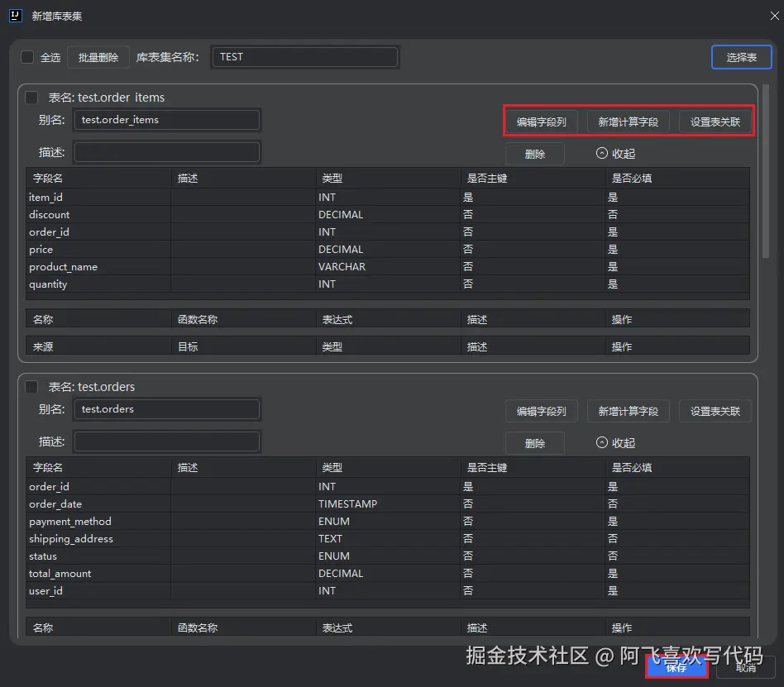This screenshot has width=784, height=687.
Task: Select the payment_method field row
Action: click(388, 522)
